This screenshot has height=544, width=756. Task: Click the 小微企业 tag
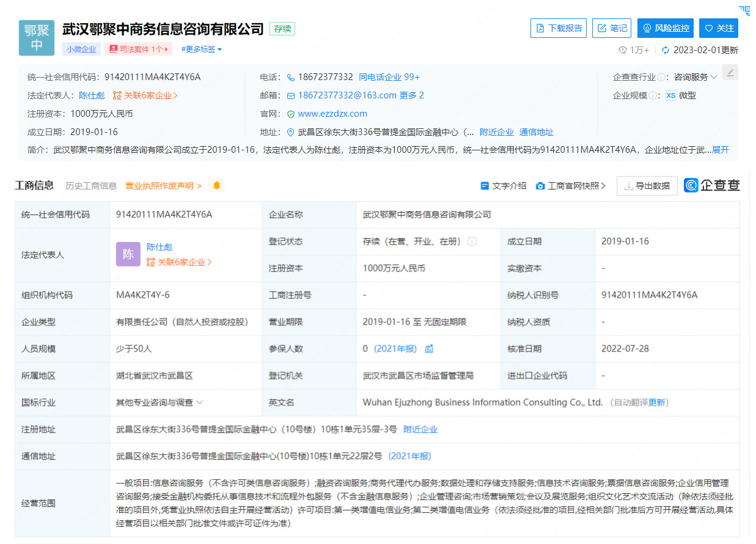pos(81,50)
